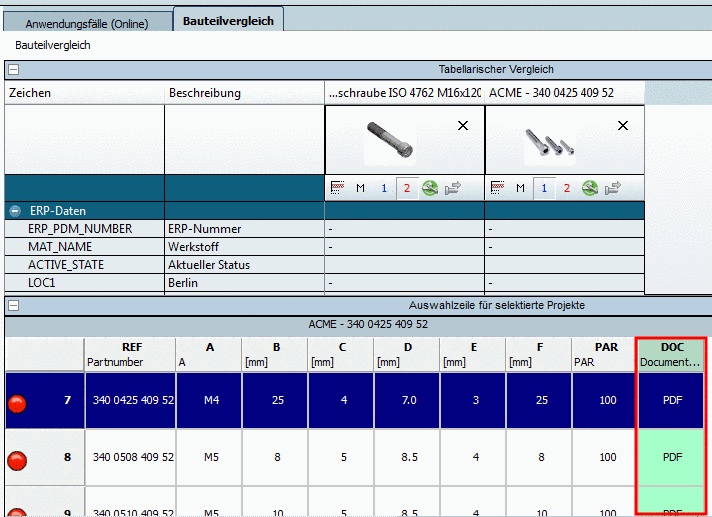Screen dimensions: 712x517
Task: Click the red status indicator in row 7
Action: pyautogui.click(x=18, y=403)
